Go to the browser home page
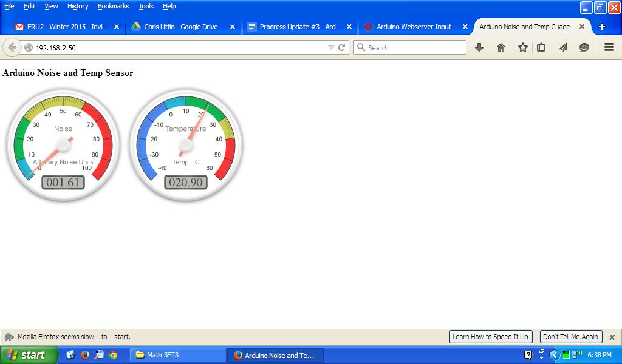622x364 pixels. click(x=501, y=47)
